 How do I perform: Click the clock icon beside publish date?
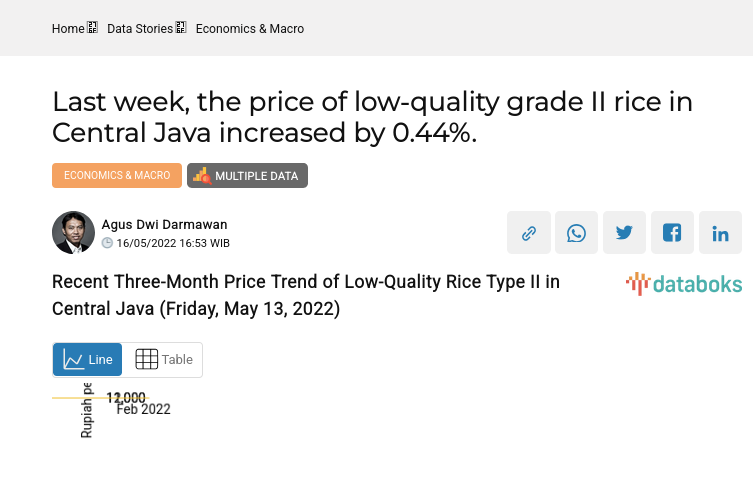pyautogui.click(x=107, y=243)
